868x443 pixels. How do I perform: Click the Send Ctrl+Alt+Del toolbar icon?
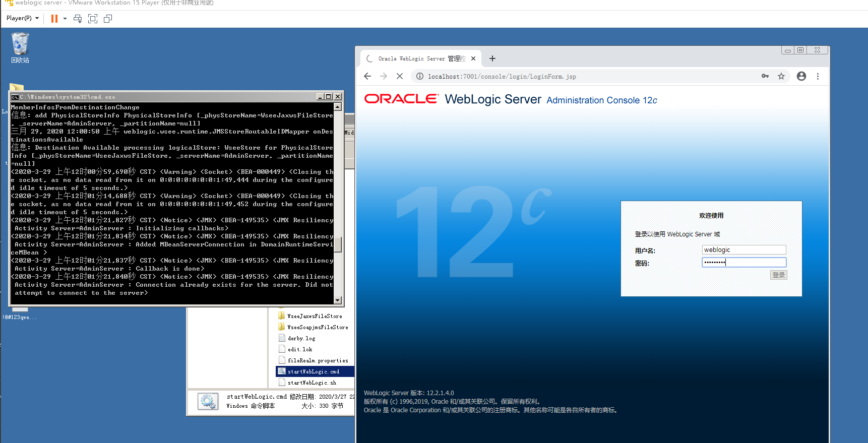click(x=78, y=19)
